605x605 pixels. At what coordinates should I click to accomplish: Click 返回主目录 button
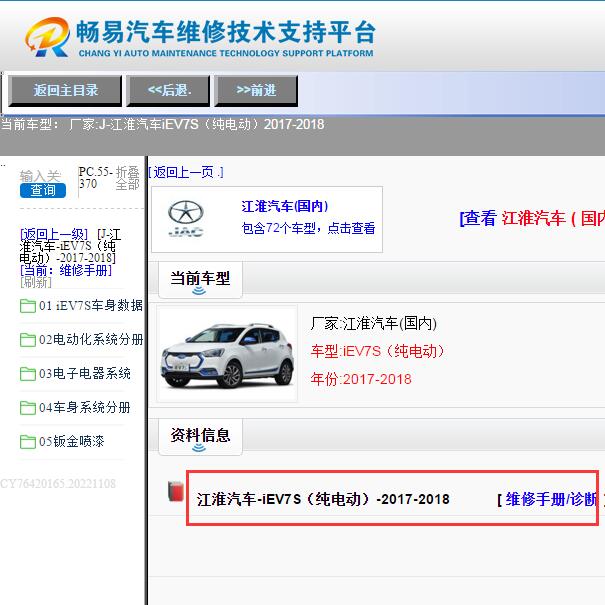coord(65,91)
